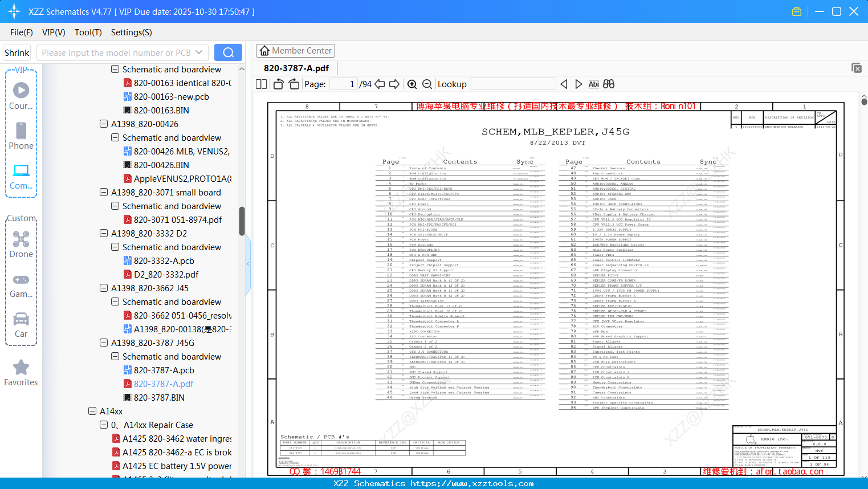Open the Courses sidebar category

click(21, 96)
